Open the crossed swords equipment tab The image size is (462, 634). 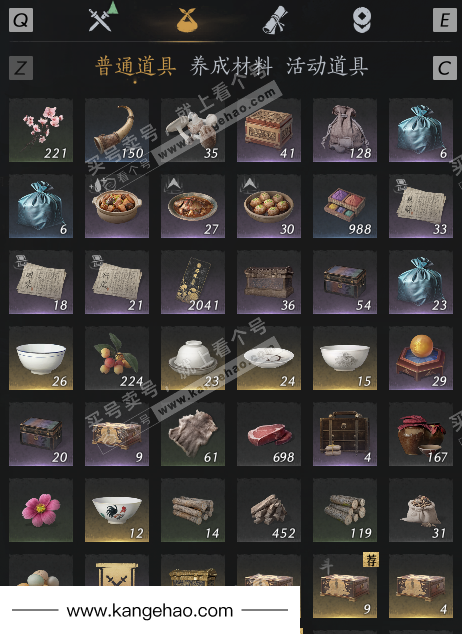pyautogui.click(x=100, y=19)
